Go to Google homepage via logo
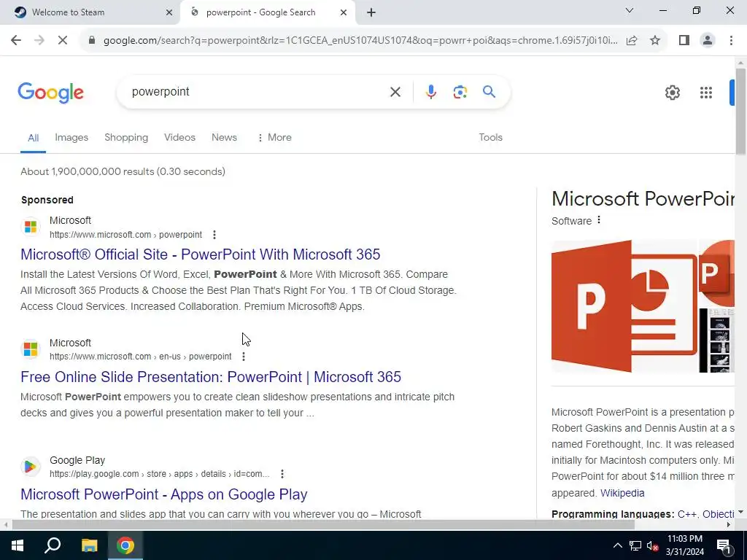The image size is (747, 560). 51,93
